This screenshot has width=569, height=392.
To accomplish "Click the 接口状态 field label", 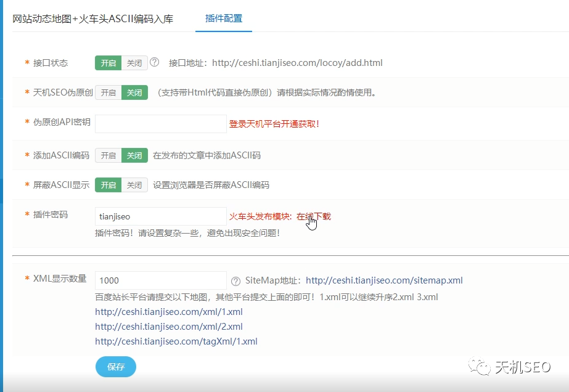I will pos(51,63).
